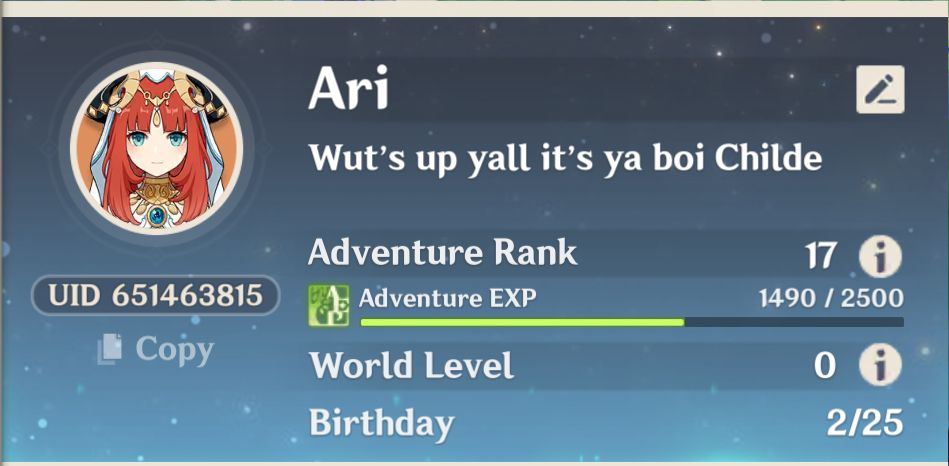Click the Adventure EXP progress bar

pyautogui.click(x=632, y=322)
